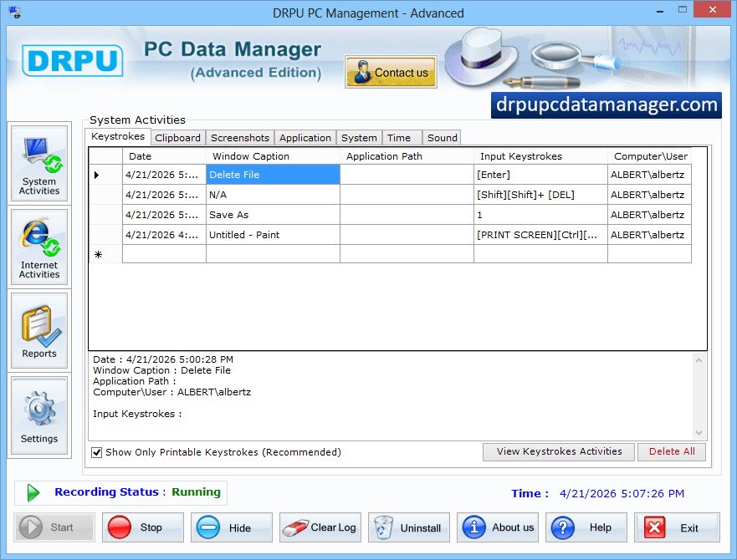Sort by the Window Caption column header
The height and width of the screenshot is (560, 737).
point(273,156)
